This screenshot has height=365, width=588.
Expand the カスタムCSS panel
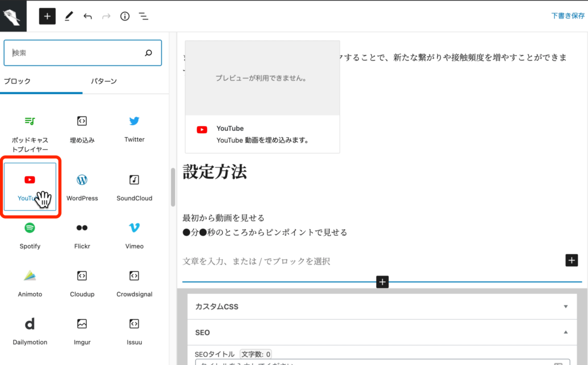coord(382,306)
